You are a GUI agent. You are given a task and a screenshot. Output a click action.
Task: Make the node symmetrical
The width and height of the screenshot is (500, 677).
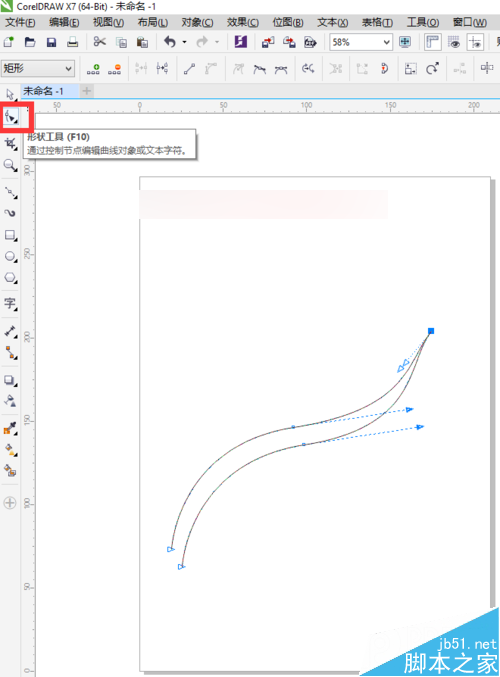(x=281, y=68)
